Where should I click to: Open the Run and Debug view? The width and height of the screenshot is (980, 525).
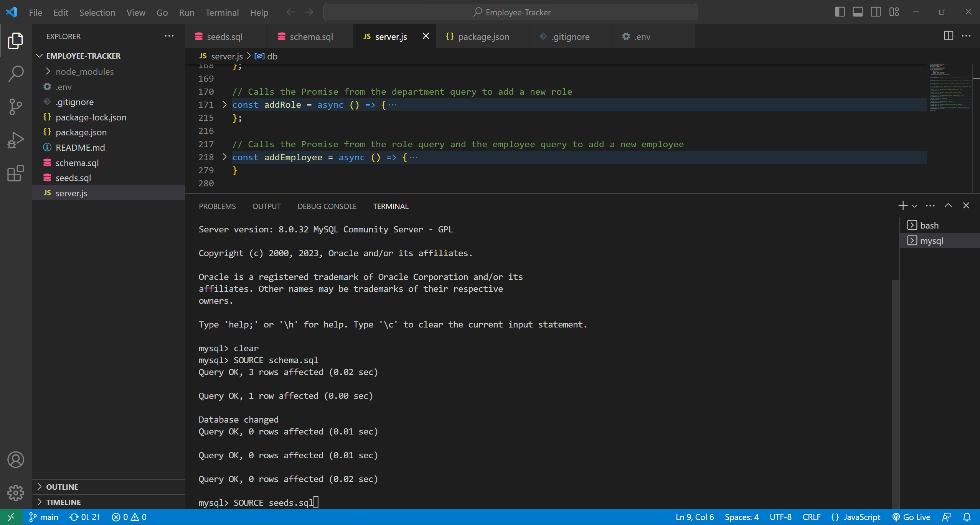(15, 140)
